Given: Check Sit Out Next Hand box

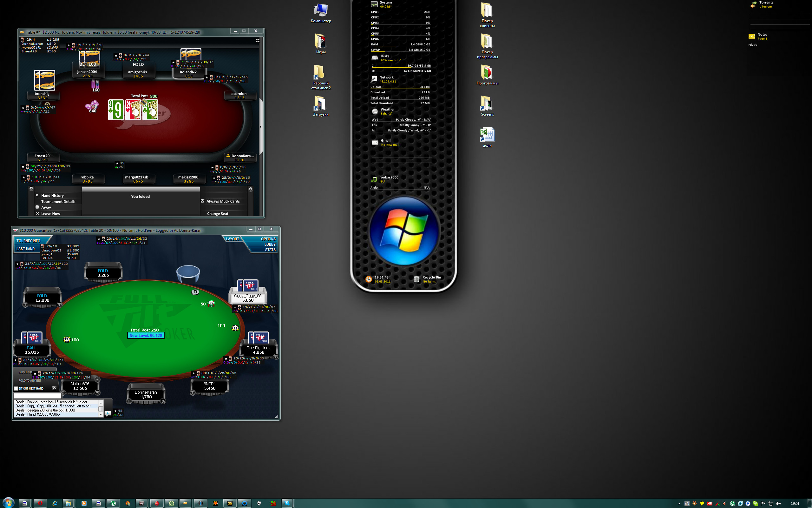Looking at the screenshot, I should click(16, 388).
